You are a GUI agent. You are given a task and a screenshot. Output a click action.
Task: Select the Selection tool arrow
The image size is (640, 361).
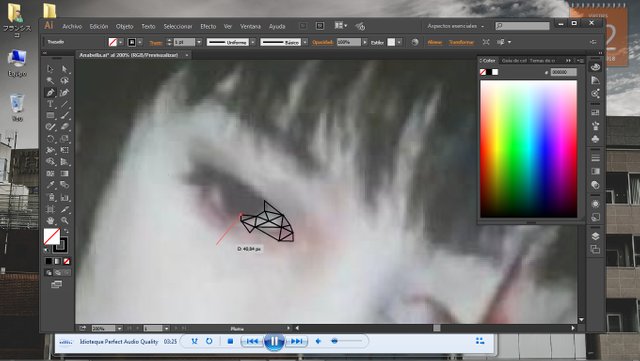50,69
